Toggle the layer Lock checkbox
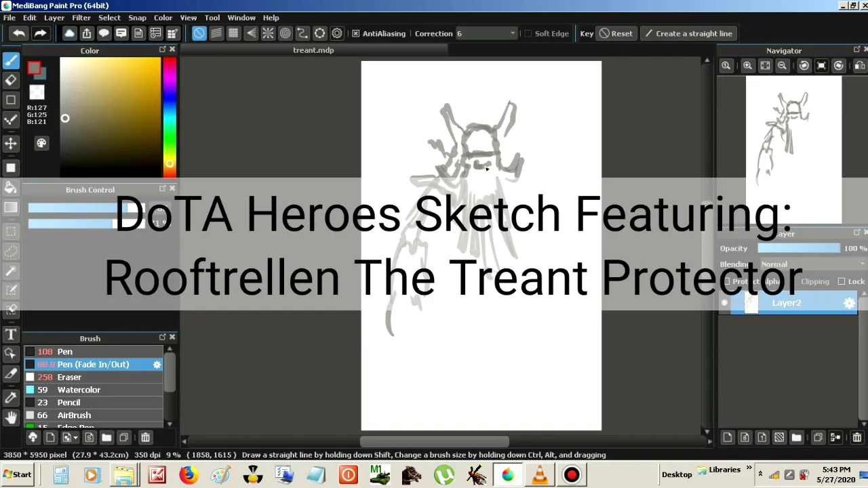The image size is (868, 488). pyautogui.click(x=842, y=281)
